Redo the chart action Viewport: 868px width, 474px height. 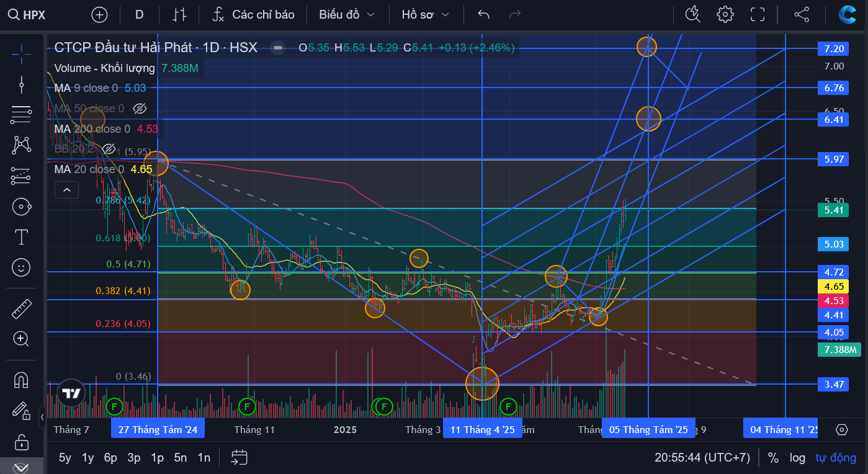515,15
